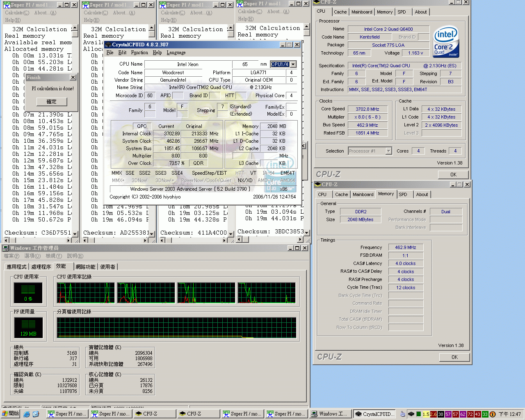Viewport: 525px width, 420px height.
Task: Open the Function menu in CrystalCPUID
Action: pyautogui.click(x=139, y=52)
